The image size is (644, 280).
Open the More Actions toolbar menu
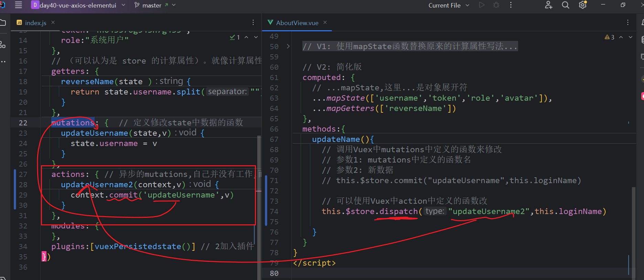point(511,5)
